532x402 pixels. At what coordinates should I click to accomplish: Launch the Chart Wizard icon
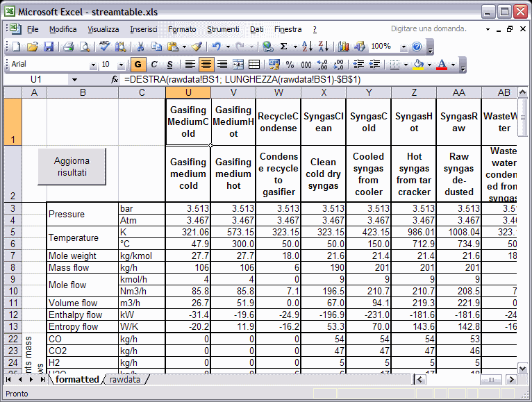tap(344, 47)
